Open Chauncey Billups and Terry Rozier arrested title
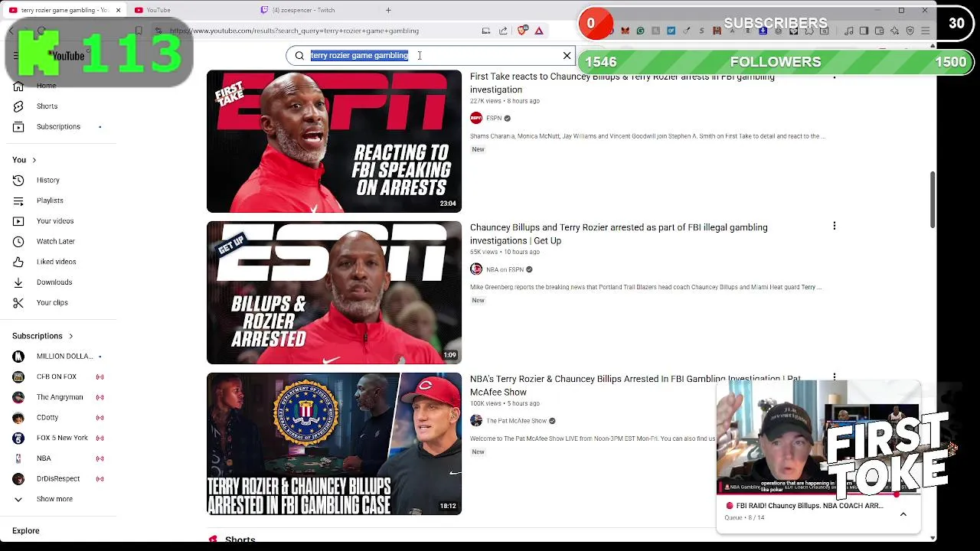 click(619, 233)
